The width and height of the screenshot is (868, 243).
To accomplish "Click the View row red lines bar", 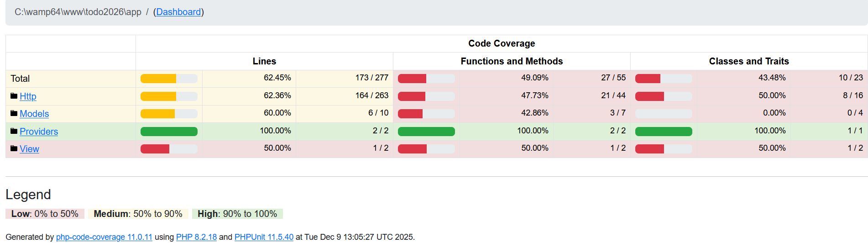I will pyautogui.click(x=169, y=149).
